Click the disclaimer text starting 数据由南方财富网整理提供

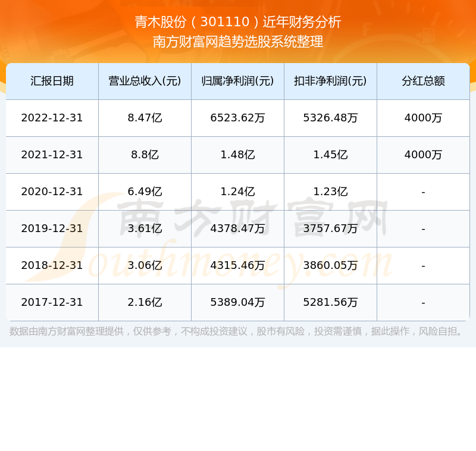pos(236,331)
